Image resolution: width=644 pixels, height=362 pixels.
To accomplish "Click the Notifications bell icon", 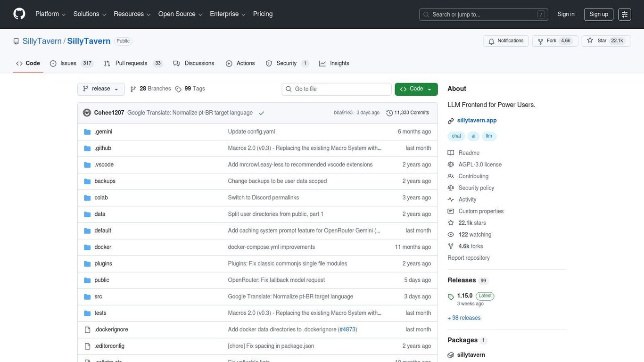I will pyautogui.click(x=491, y=41).
